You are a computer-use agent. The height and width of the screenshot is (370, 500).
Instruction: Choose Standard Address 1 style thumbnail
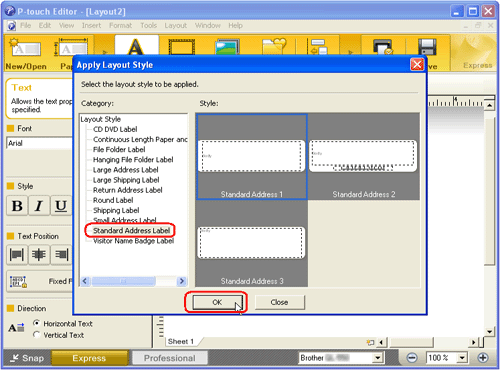252,157
